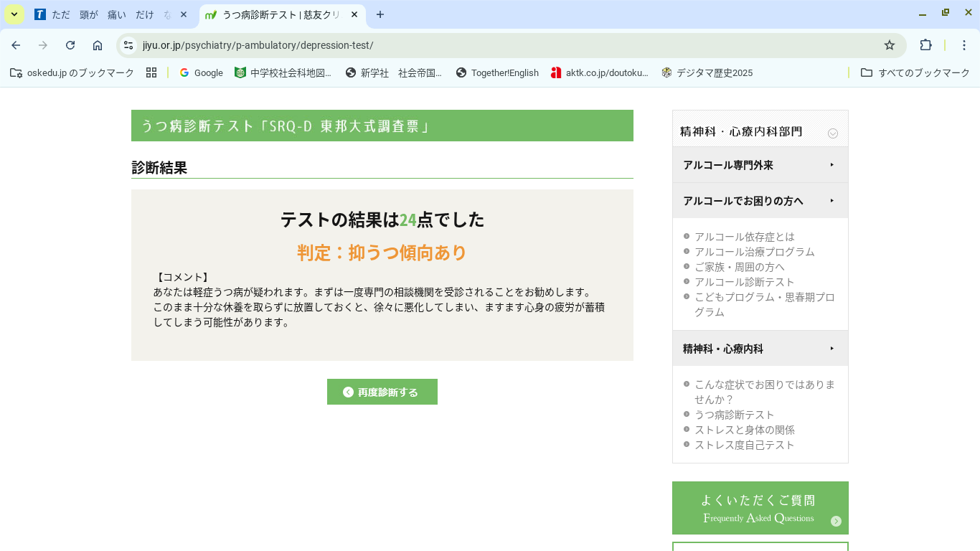
Task: Reload the current page
Action: (70, 45)
